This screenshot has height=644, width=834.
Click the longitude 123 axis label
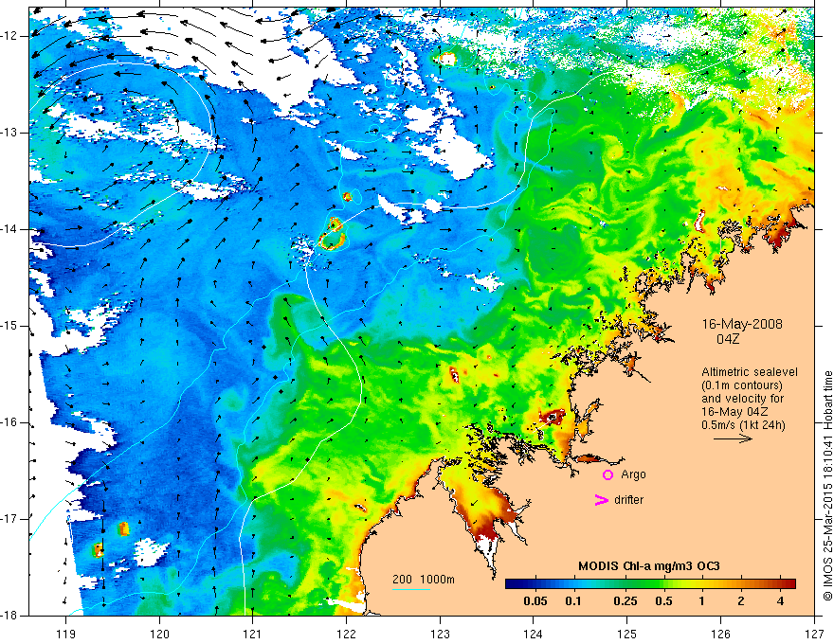(x=440, y=635)
